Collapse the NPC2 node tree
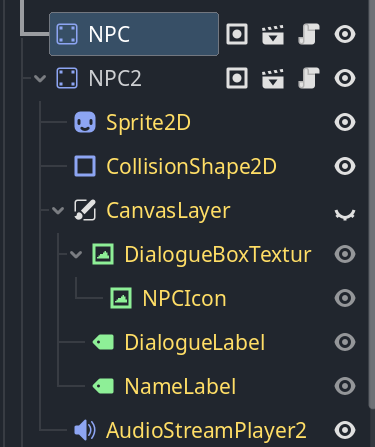375x447 pixels. click(x=40, y=79)
